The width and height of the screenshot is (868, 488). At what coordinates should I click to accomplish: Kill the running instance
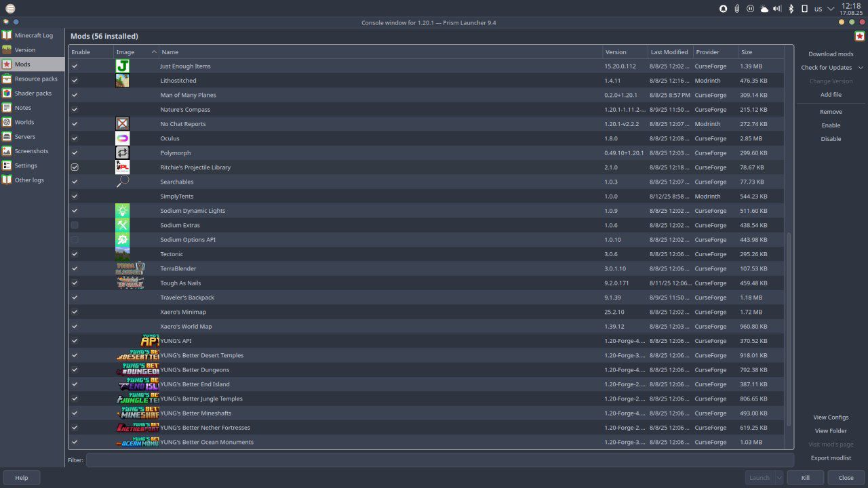(x=806, y=478)
